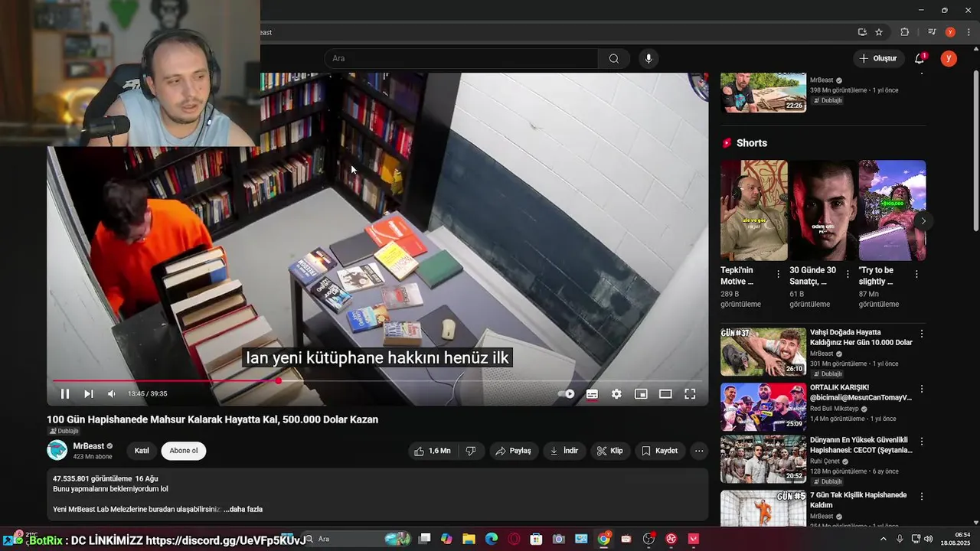Pause the video with the pause button
The width and height of the screenshot is (980, 551).
click(x=65, y=393)
